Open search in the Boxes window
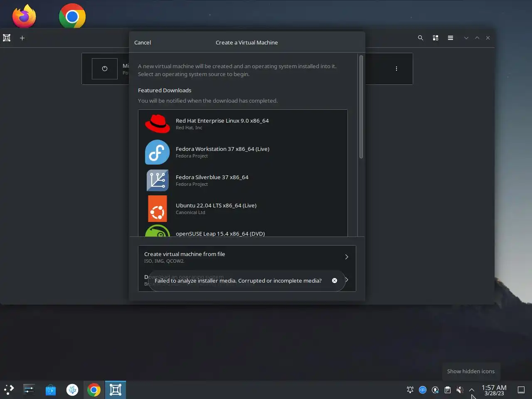Screen dimensions: 532x399 (x=421, y=38)
